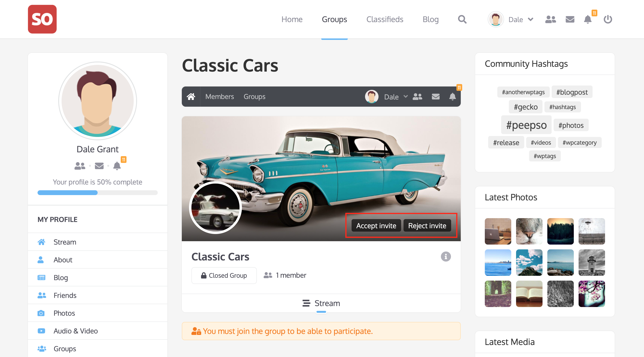The height and width of the screenshot is (357, 644).
Task: Open the open book photo thumbnail
Action: (529, 294)
